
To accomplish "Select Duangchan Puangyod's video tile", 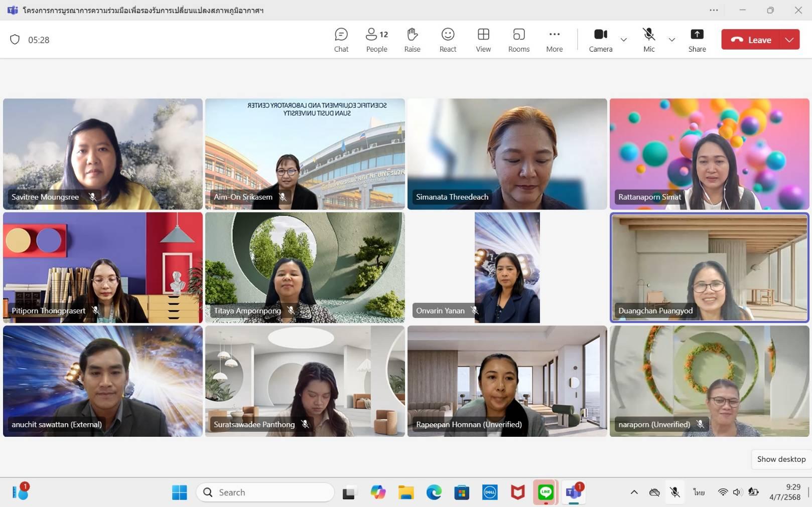I will coord(709,267).
